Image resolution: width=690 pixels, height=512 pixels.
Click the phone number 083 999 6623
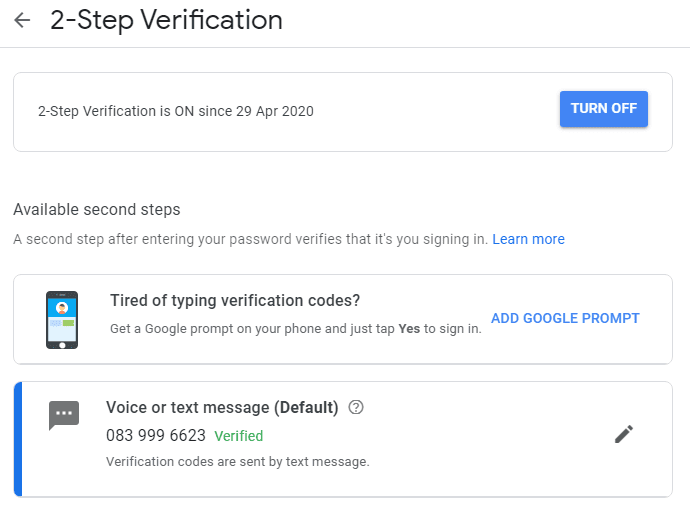(x=156, y=436)
